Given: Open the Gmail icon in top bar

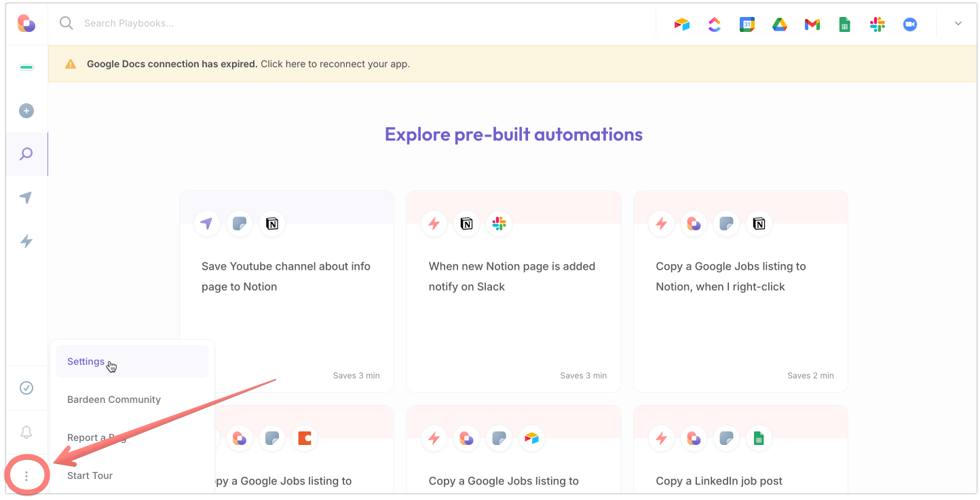Looking at the screenshot, I should click(812, 24).
